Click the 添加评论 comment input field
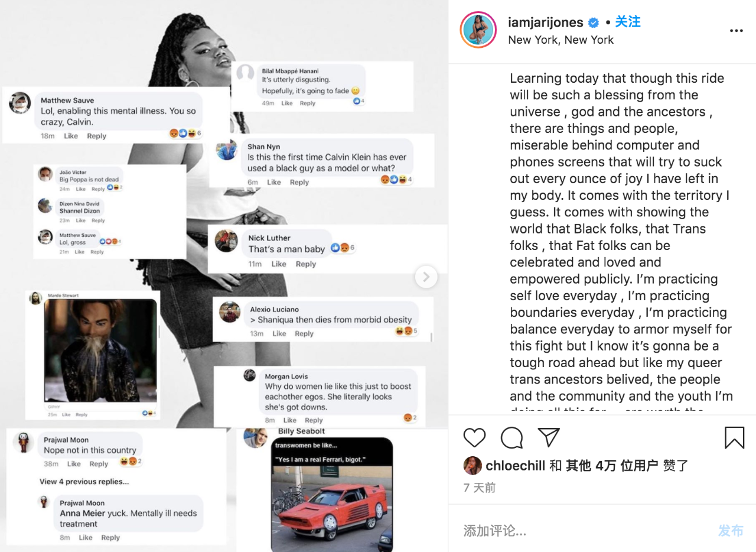 [585, 530]
